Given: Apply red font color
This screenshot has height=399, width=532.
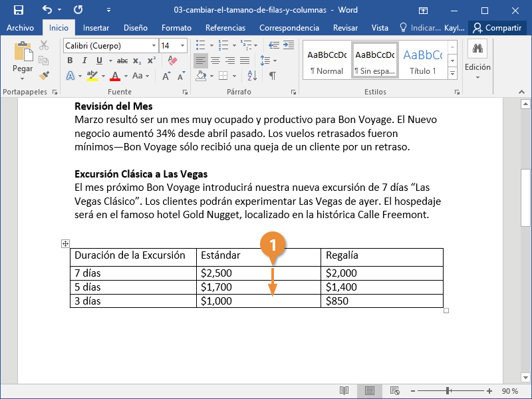Looking at the screenshot, I should point(115,75).
